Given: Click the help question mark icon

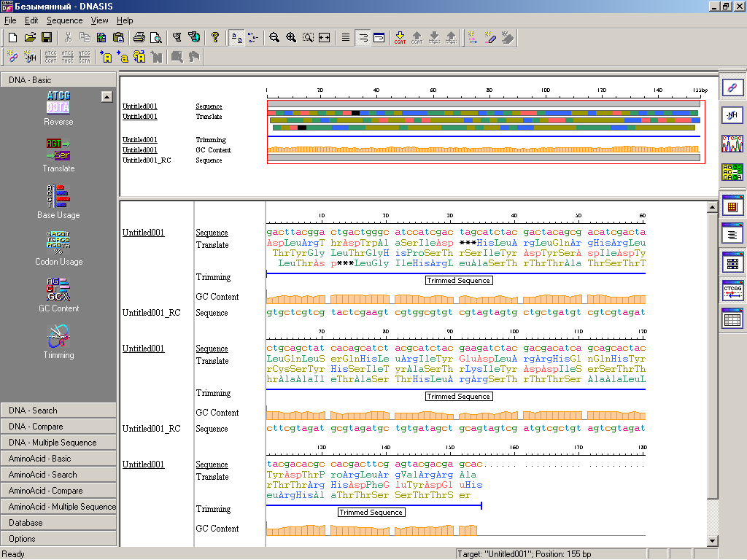Looking at the screenshot, I should 215,37.
